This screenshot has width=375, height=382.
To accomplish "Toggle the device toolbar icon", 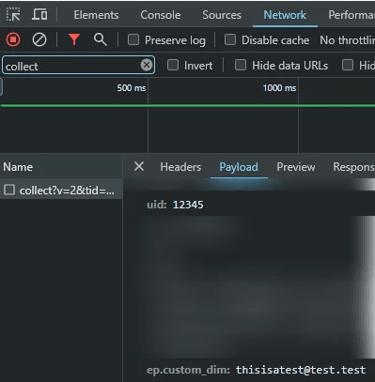I will click(x=39, y=15).
